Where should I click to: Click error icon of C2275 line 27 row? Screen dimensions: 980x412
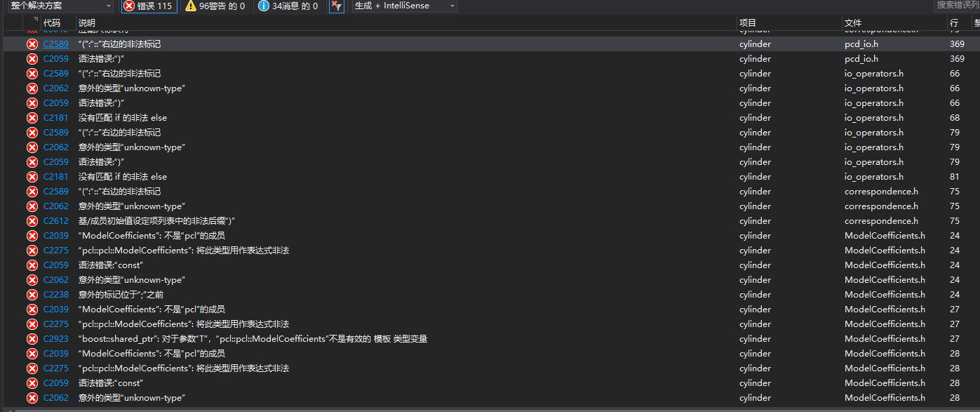[32, 324]
